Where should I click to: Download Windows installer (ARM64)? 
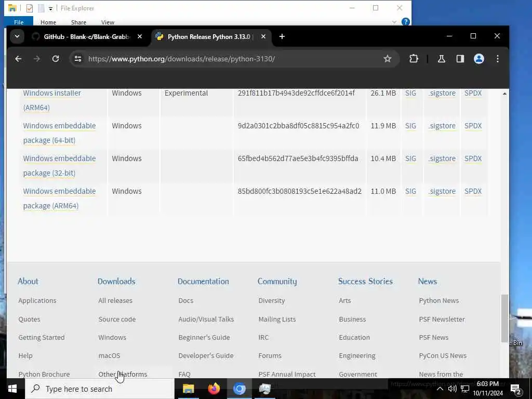tap(52, 100)
